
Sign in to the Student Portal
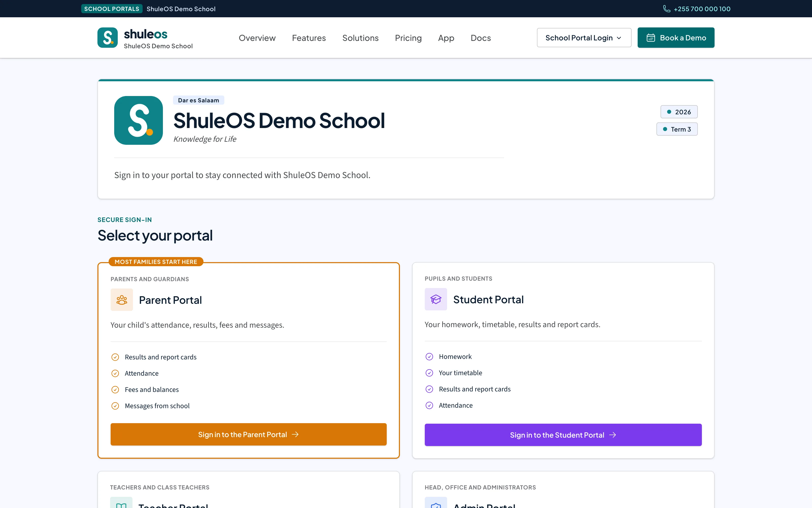click(563, 435)
